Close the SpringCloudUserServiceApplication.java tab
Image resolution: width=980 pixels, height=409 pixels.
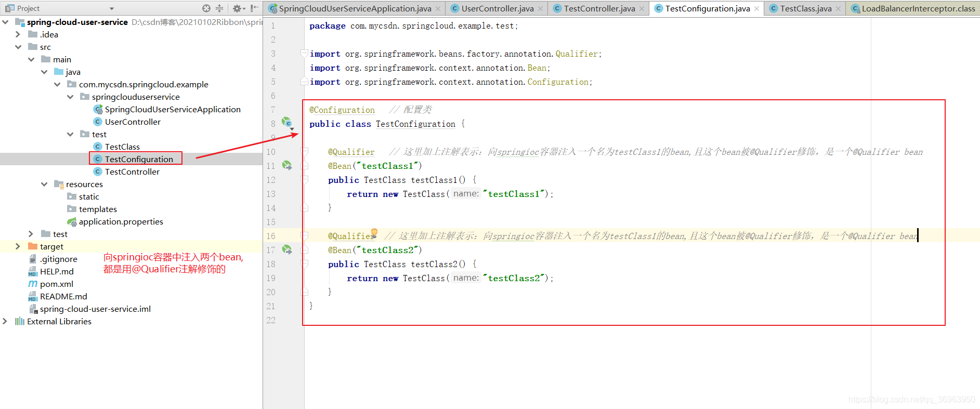click(438, 9)
